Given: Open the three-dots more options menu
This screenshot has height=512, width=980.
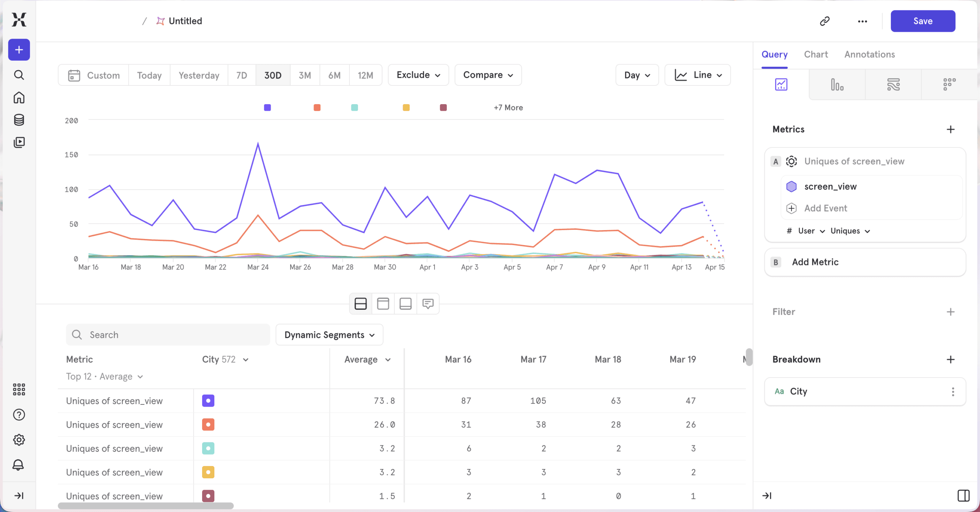Looking at the screenshot, I should pos(862,21).
